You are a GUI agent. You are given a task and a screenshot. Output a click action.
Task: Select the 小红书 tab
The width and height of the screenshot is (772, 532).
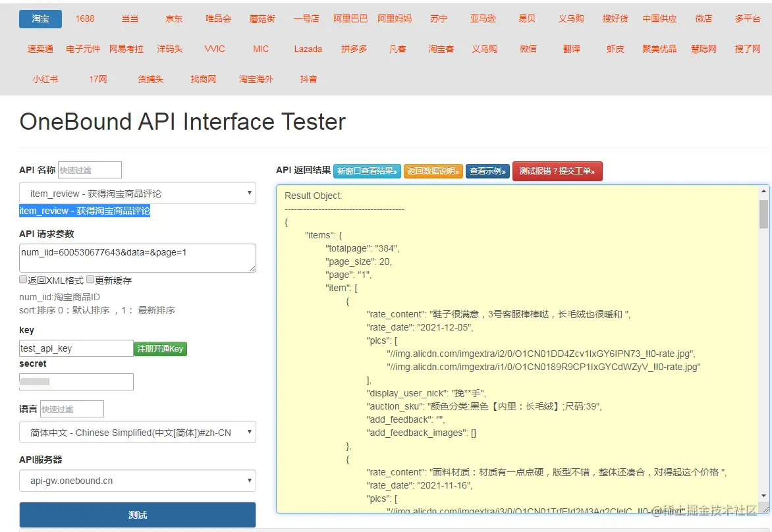(x=45, y=79)
